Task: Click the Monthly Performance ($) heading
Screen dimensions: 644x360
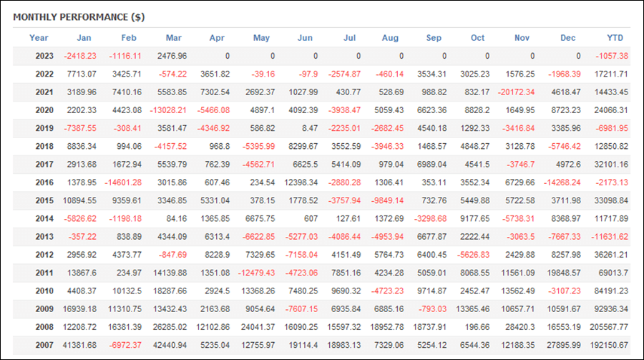Action: [79, 17]
